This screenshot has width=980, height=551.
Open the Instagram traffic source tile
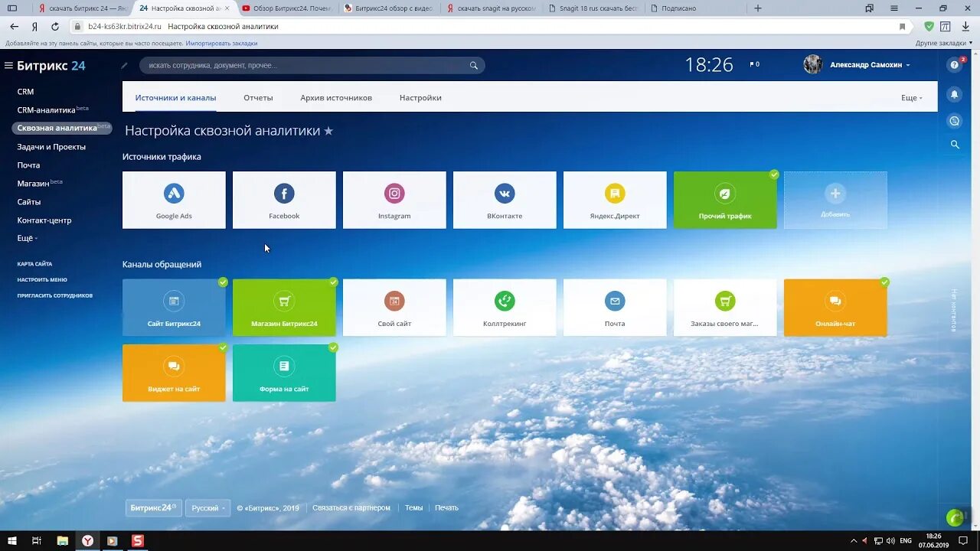(394, 200)
